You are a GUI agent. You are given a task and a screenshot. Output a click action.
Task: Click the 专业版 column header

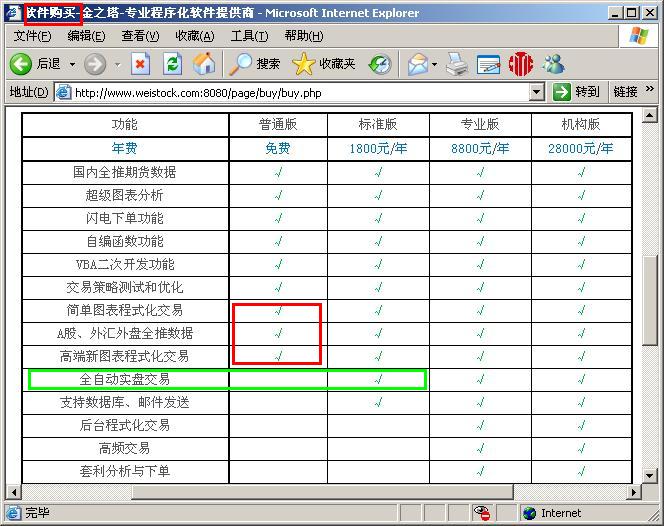tap(480, 125)
